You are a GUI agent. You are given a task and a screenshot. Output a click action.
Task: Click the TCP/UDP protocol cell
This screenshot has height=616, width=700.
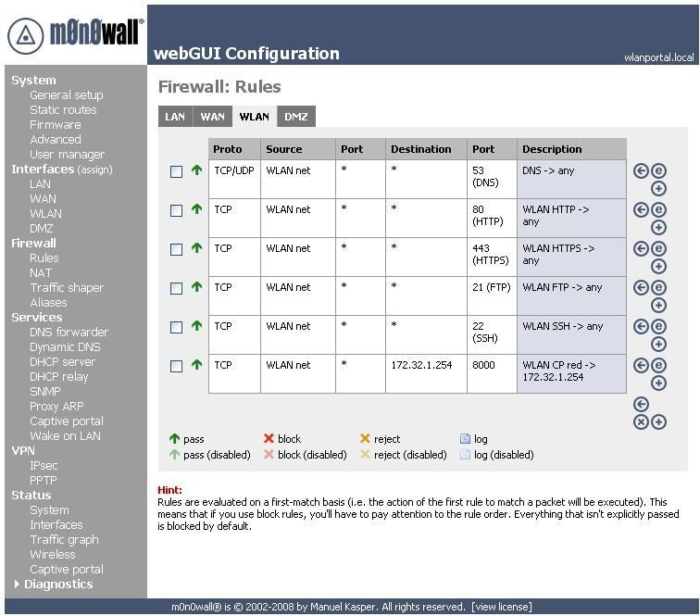(x=234, y=180)
